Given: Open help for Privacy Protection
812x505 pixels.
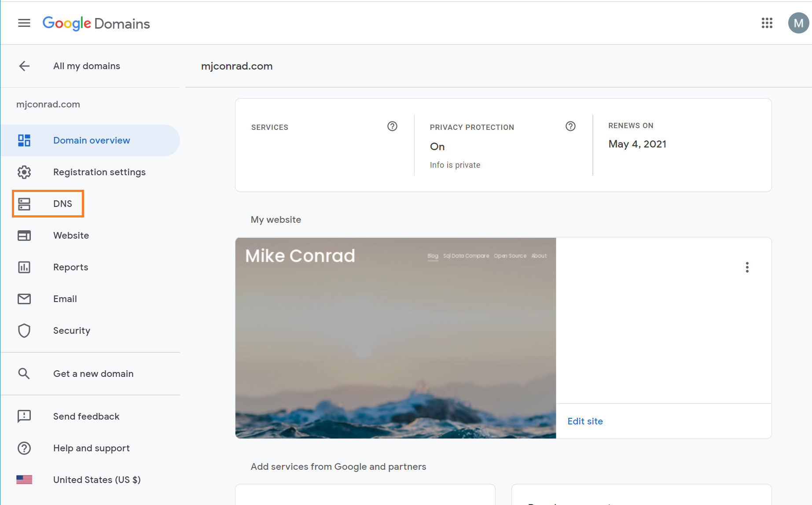Looking at the screenshot, I should tap(570, 126).
